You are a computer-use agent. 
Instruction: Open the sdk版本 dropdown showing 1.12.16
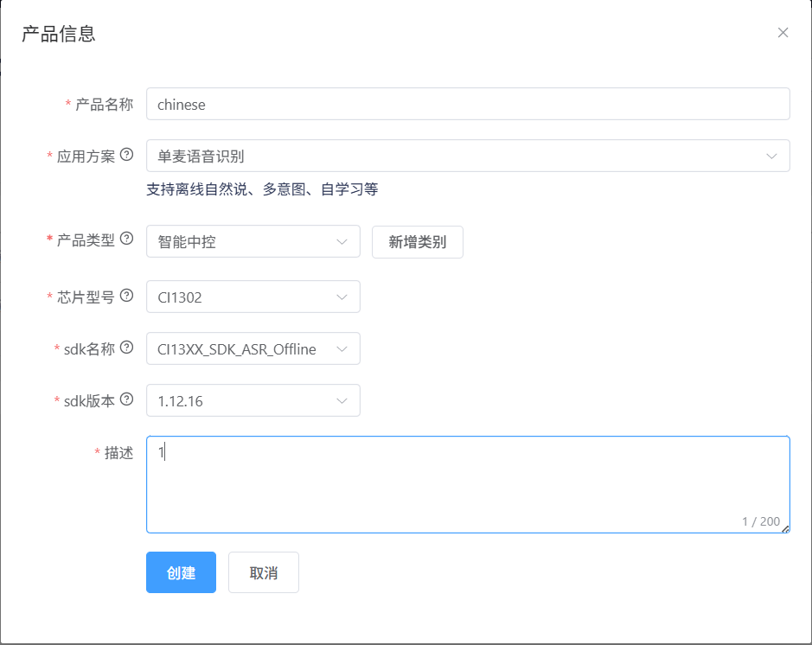pos(253,400)
